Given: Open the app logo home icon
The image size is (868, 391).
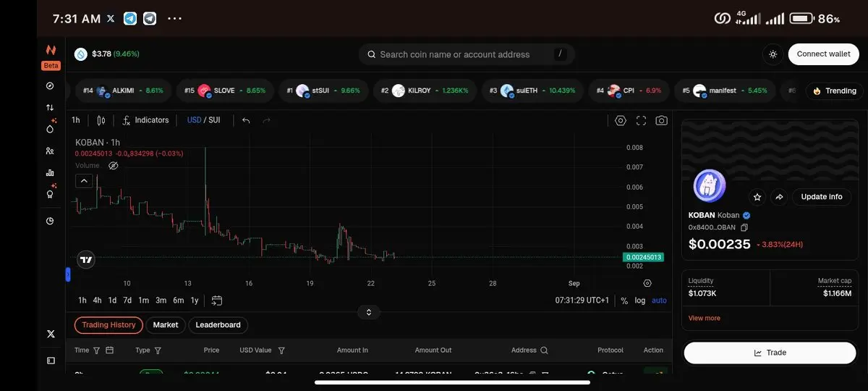Looking at the screenshot, I should pos(51,50).
